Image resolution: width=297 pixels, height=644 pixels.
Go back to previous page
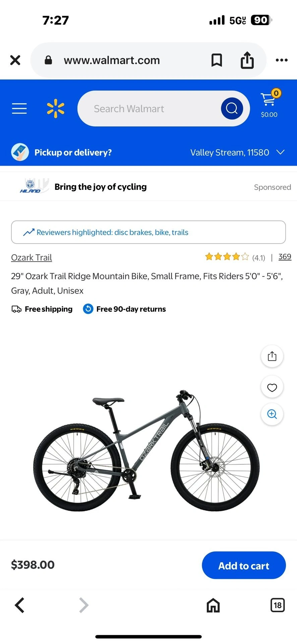click(20, 605)
